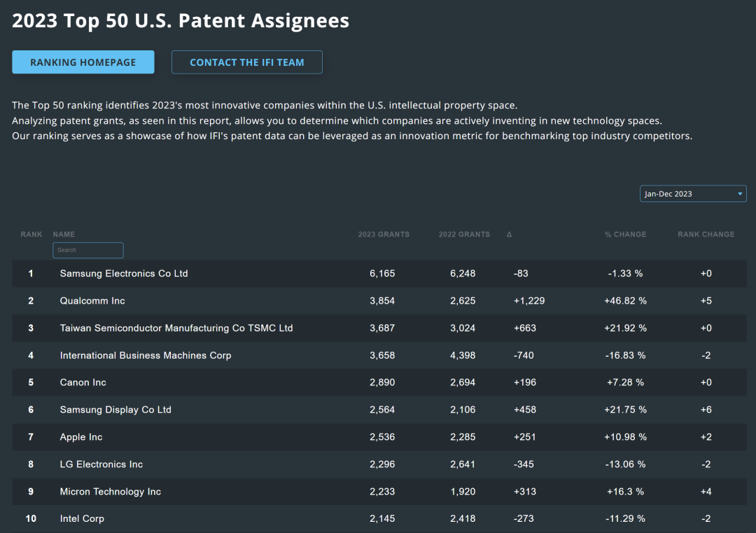This screenshot has width=756, height=533.
Task: Click Qualcomm 2023 grants value 3,854
Action: 382,301
